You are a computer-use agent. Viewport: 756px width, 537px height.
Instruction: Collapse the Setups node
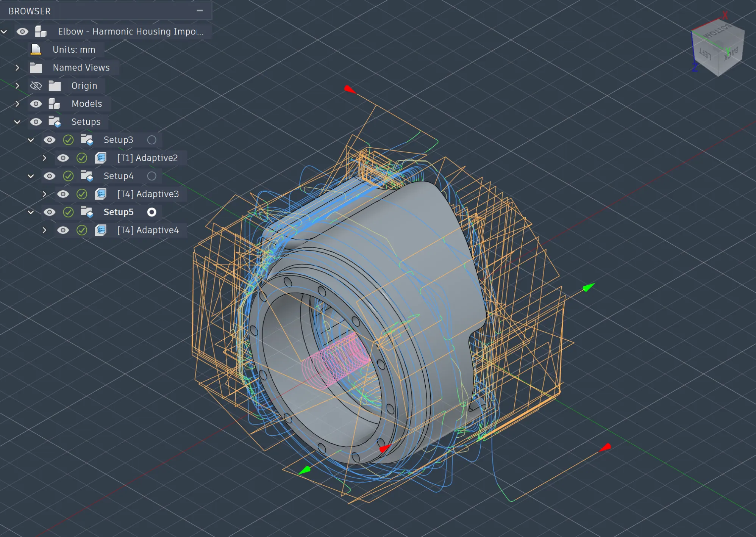point(17,122)
